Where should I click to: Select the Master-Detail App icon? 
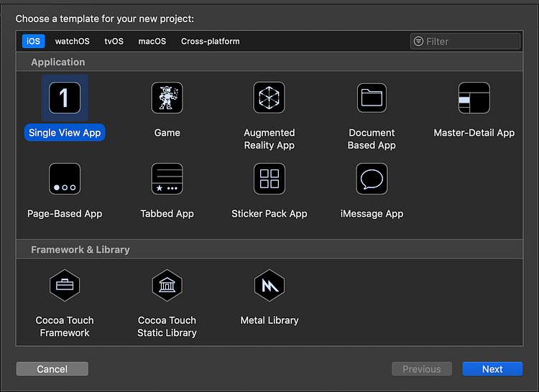pos(474,98)
